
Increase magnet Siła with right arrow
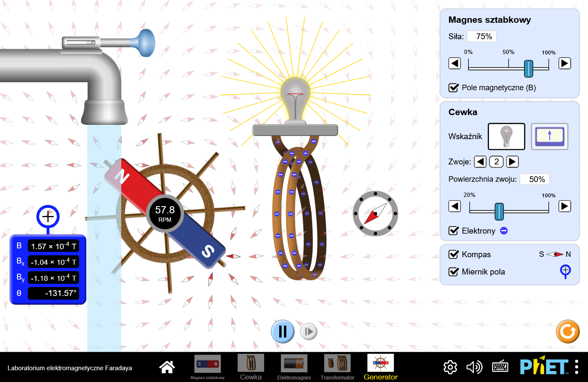coord(564,64)
